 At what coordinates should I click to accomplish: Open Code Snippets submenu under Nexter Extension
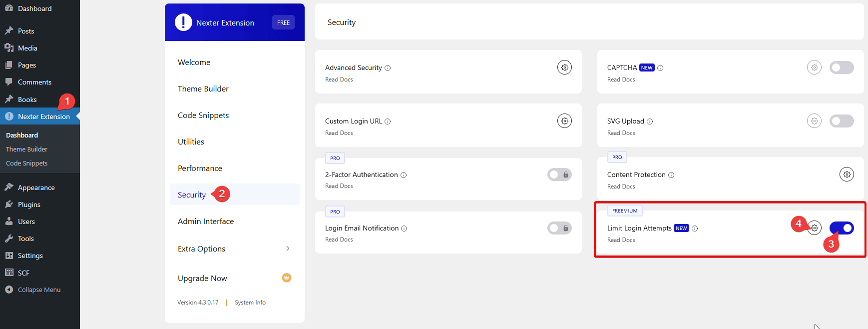point(26,163)
